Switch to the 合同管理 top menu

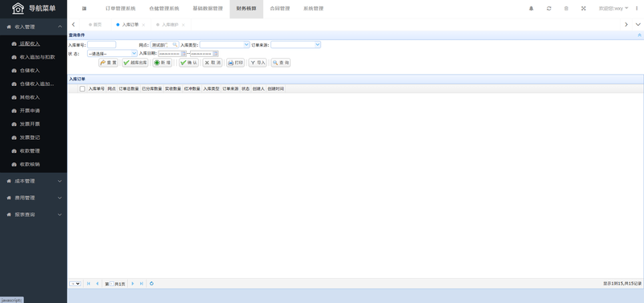[279, 9]
